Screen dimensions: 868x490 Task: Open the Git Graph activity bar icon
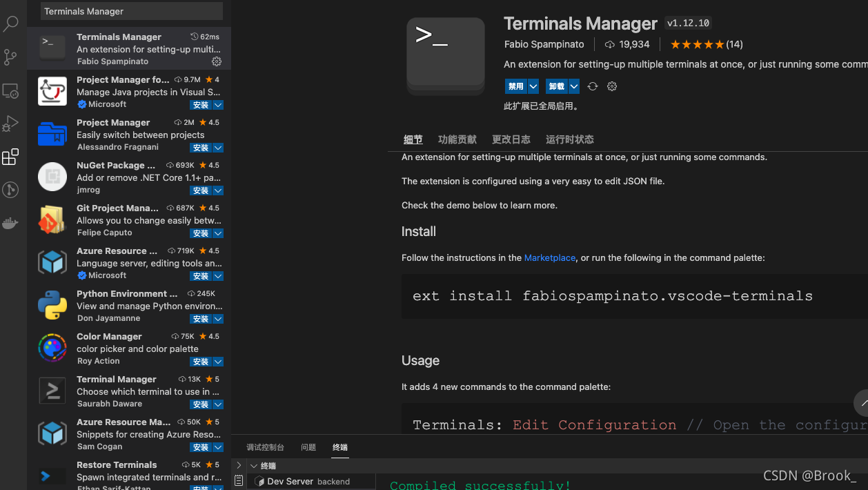click(x=10, y=190)
